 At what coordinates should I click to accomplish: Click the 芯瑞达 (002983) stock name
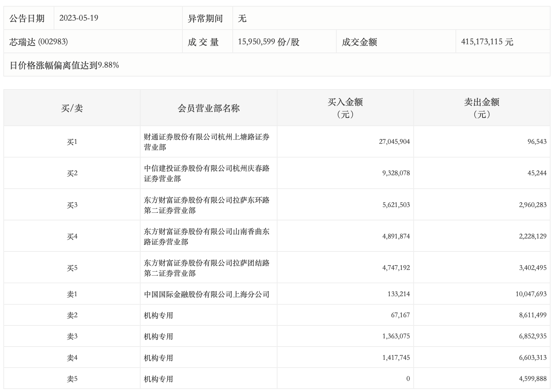[x=38, y=42]
